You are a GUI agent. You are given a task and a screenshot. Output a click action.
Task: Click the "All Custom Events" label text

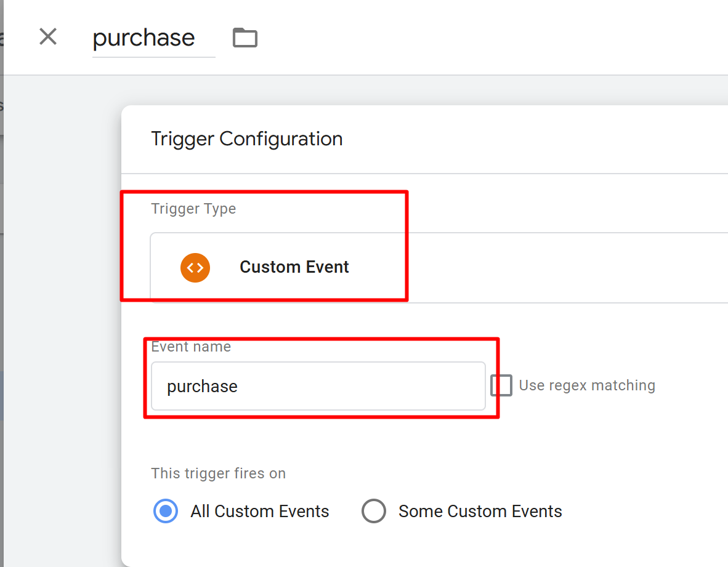tap(259, 512)
